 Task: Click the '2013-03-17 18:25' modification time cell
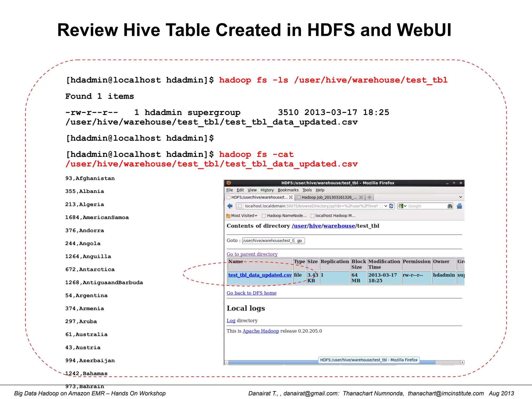384,278
